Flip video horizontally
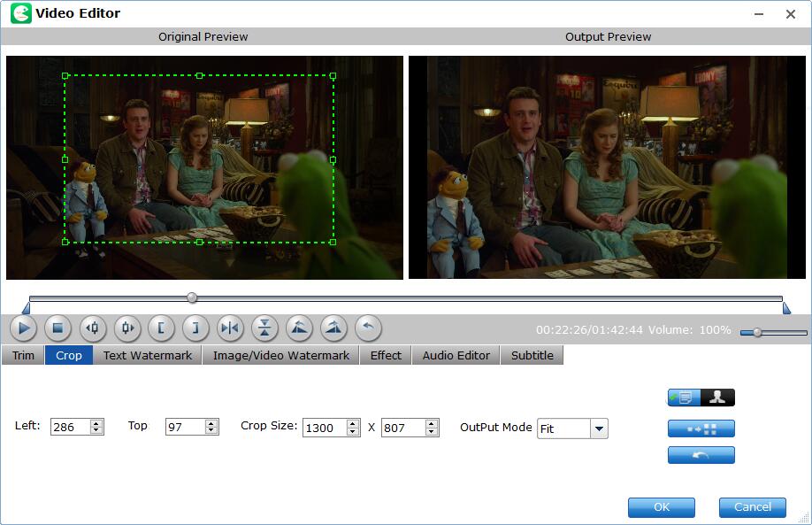Image resolution: width=812 pixels, height=525 pixels. [230, 328]
